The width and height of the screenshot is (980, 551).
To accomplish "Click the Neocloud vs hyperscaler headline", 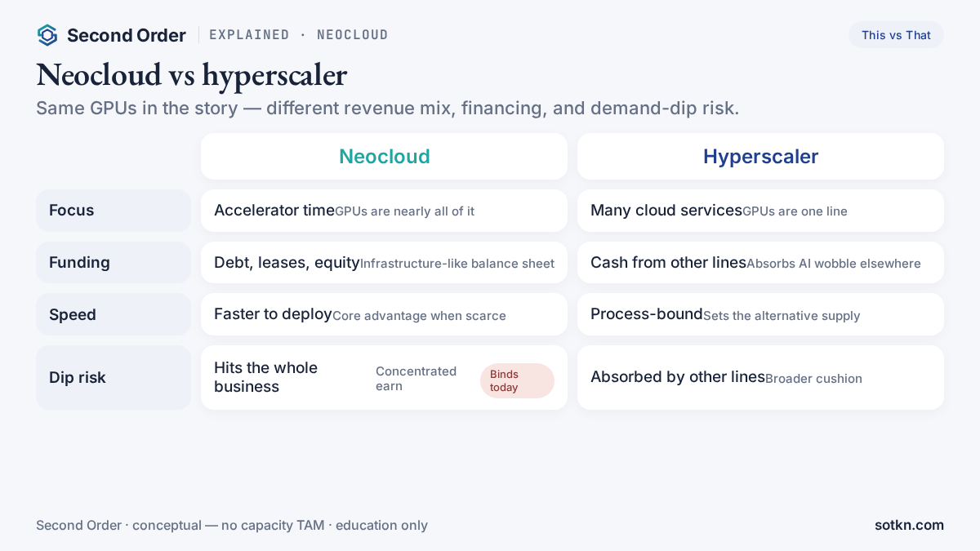I will tap(192, 75).
